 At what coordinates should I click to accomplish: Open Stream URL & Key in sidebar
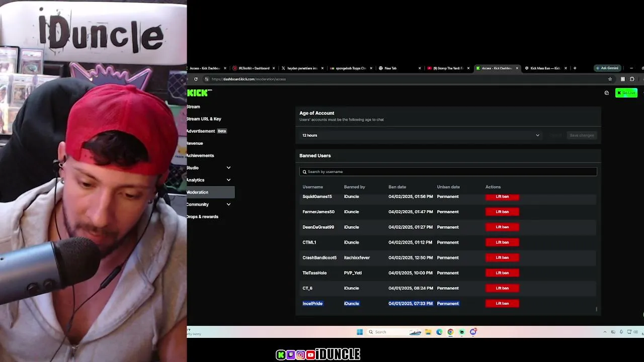click(204, 119)
